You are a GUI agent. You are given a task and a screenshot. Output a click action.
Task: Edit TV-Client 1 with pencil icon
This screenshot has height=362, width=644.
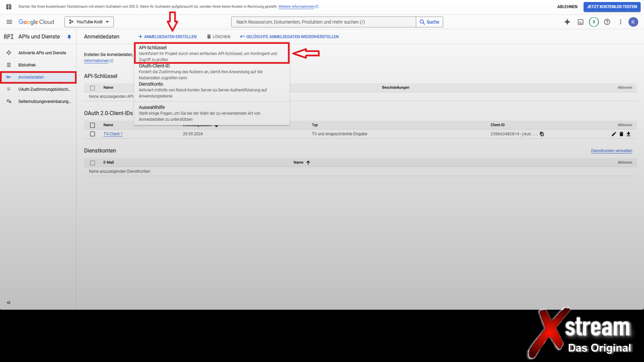614,134
